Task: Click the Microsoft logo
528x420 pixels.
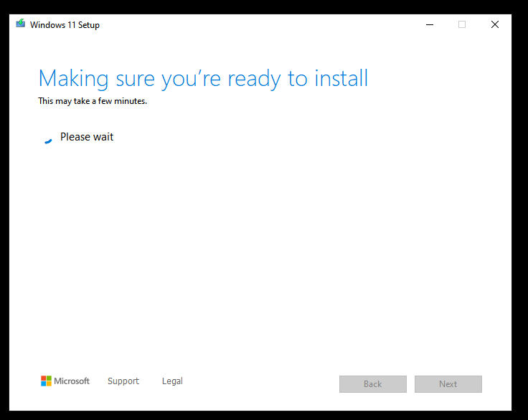Action: pos(65,381)
